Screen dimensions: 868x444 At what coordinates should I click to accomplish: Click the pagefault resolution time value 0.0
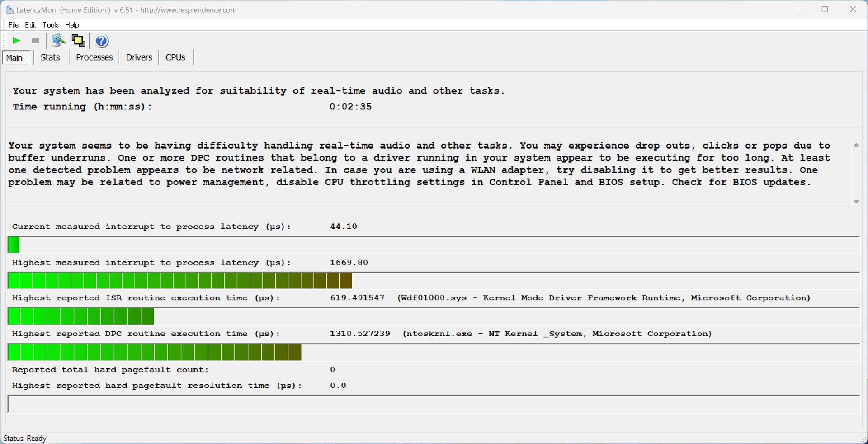tap(338, 386)
